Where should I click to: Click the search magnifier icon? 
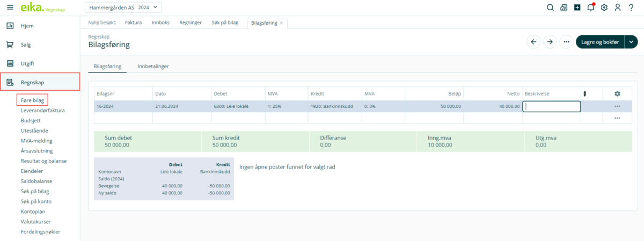(550, 8)
